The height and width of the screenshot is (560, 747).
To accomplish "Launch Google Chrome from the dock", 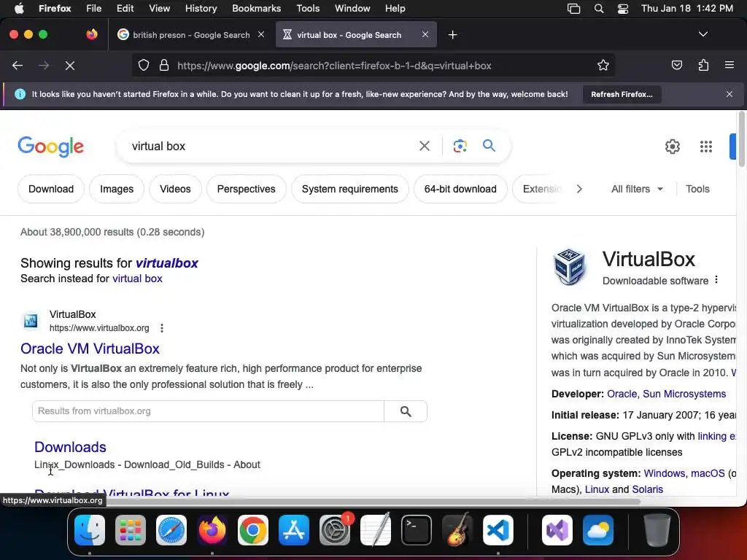I will pos(253,530).
